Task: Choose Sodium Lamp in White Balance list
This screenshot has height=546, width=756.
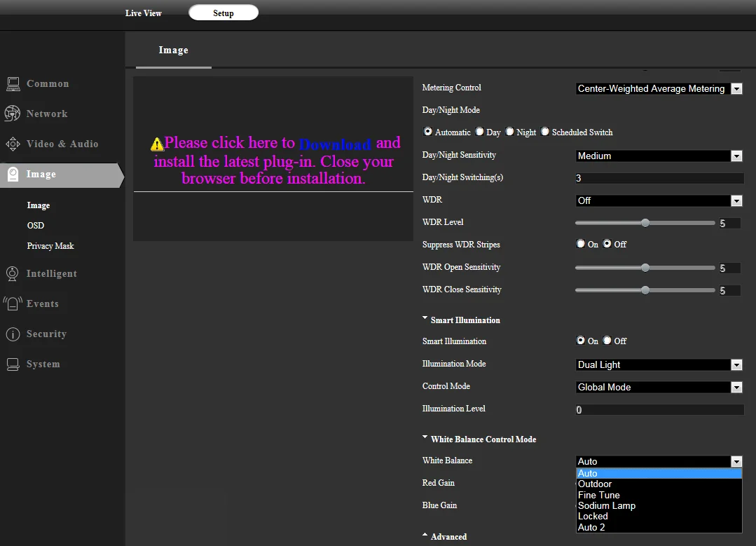Action: 607,505
